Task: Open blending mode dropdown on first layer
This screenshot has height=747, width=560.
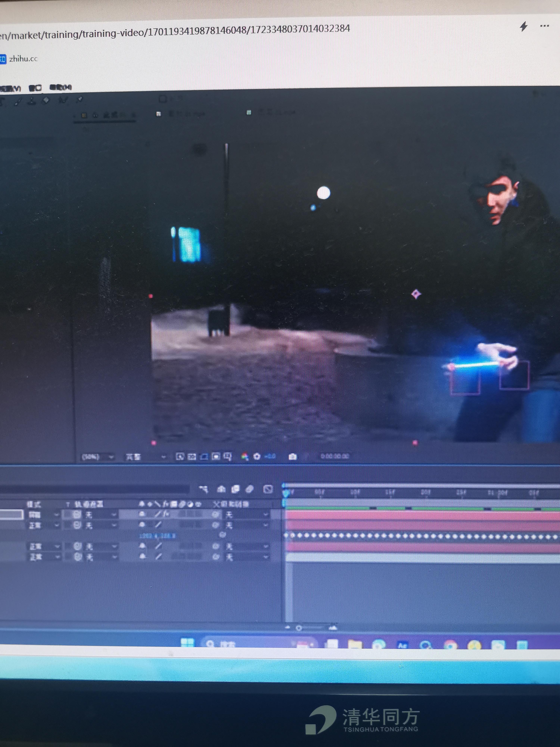Action: [x=44, y=515]
